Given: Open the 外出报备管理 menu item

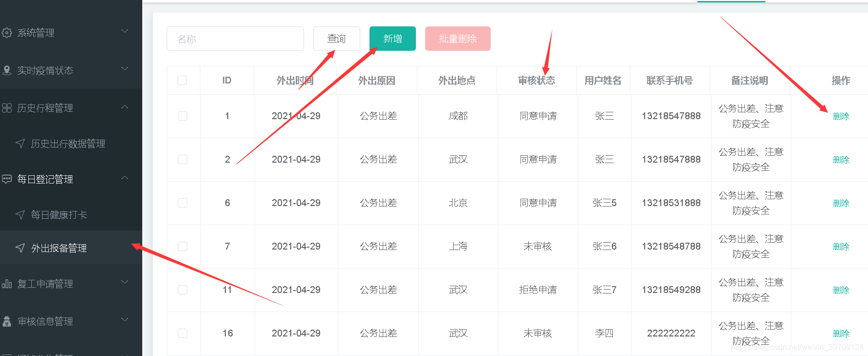Looking at the screenshot, I should (59, 248).
